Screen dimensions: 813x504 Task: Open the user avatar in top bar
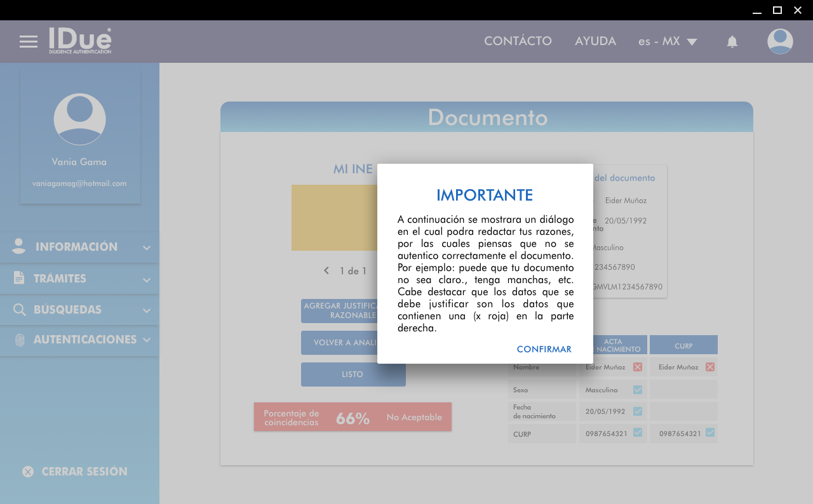tap(780, 42)
